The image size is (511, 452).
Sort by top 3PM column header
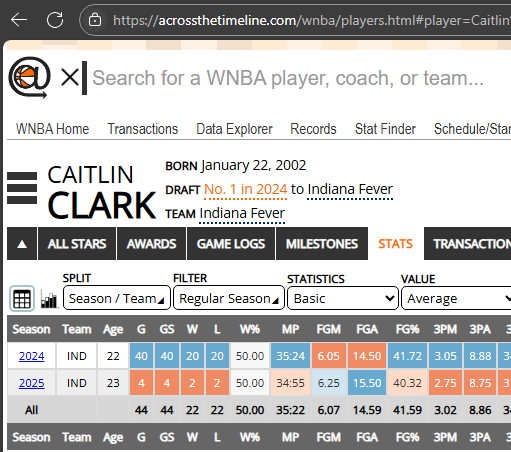[445, 329]
